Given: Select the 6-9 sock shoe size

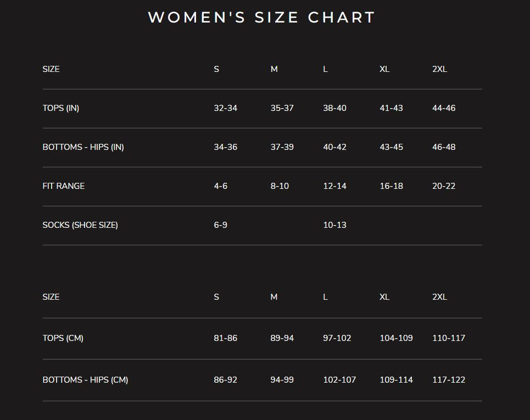Looking at the screenshot, I should point(220,225).
